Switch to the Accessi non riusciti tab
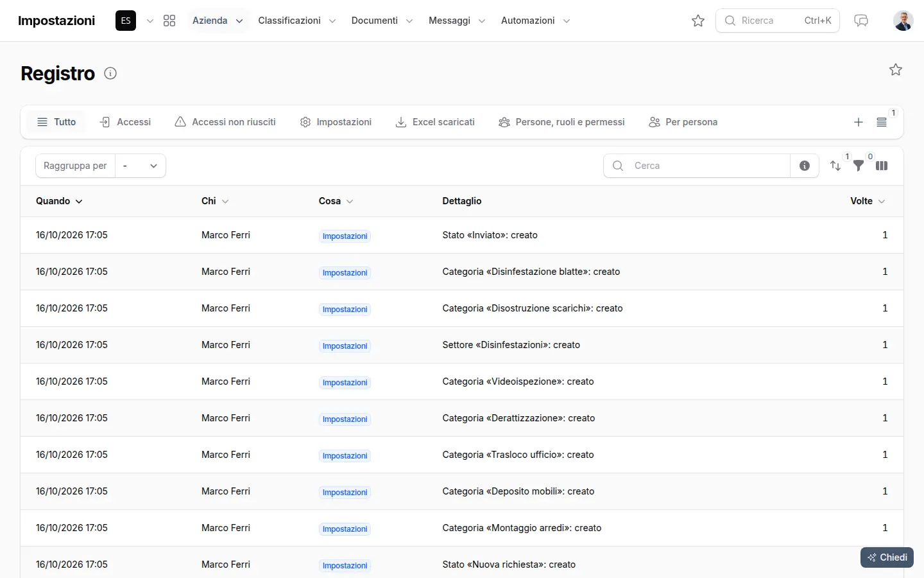Image resolution: width=924 pixels, height=578 pixels. click(x=225, y=122)
